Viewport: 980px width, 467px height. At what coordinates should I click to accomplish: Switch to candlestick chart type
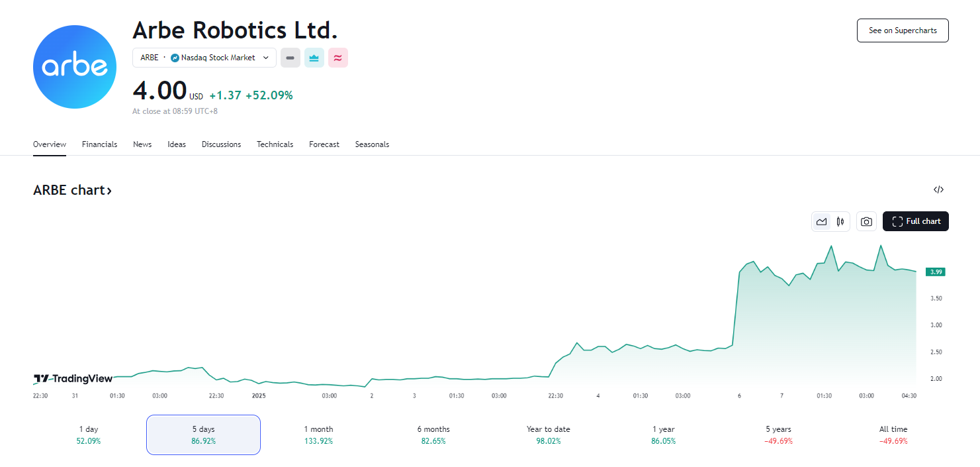[x=840, y=221]
